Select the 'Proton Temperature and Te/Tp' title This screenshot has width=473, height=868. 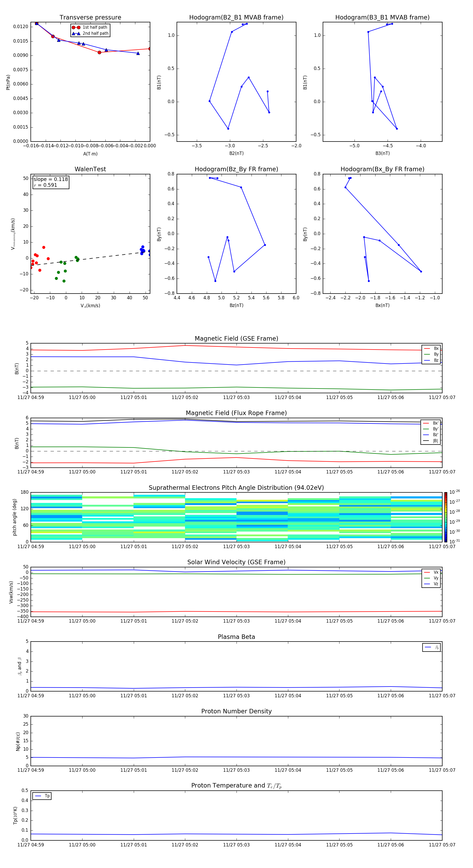click(x=236, y=786)
